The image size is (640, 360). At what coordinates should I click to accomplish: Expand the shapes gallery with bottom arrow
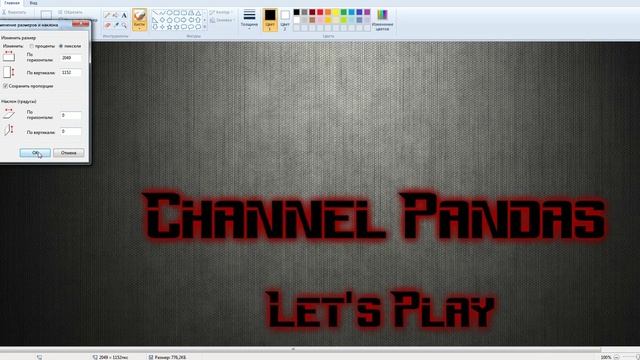pos(204,27)
